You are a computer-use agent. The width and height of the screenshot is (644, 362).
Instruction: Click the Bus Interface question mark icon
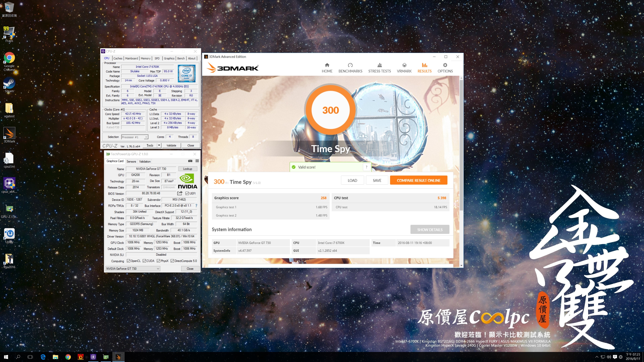click(x=196, y=206)
